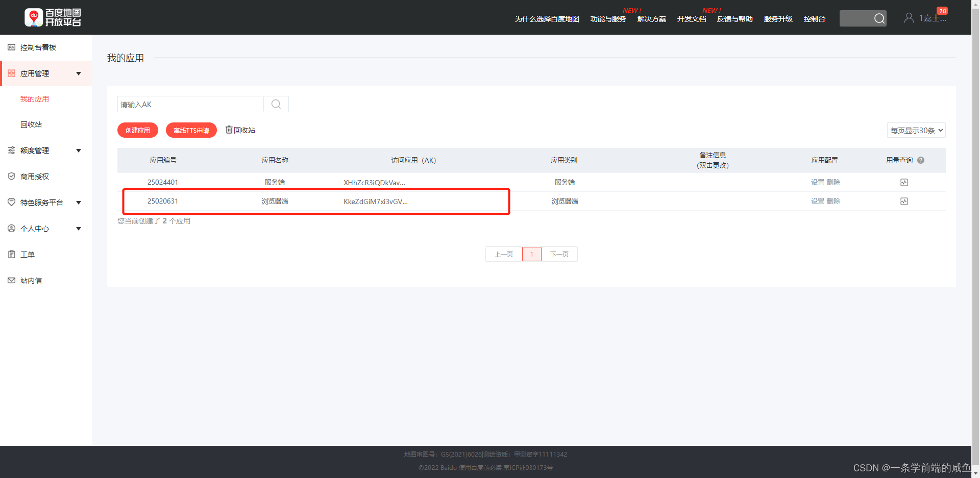Click the 上一页 pagination button
Image resolution: width=980 pixels, height=478 pixels.
504,254
